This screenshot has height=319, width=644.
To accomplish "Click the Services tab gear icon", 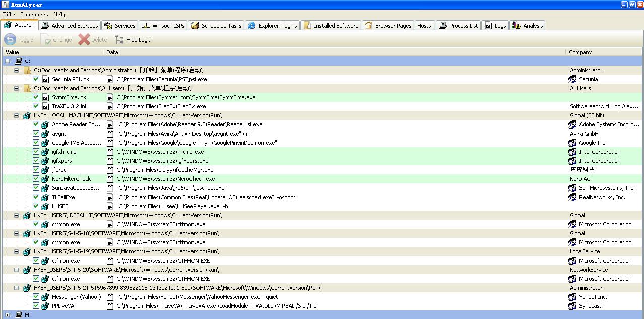I will pos(108,25).
